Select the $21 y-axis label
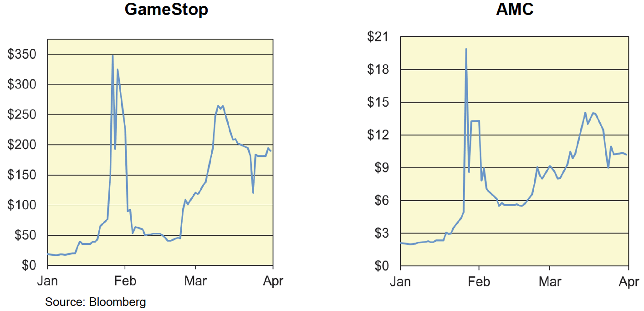644x311 pixels. [x=379, y=36]
